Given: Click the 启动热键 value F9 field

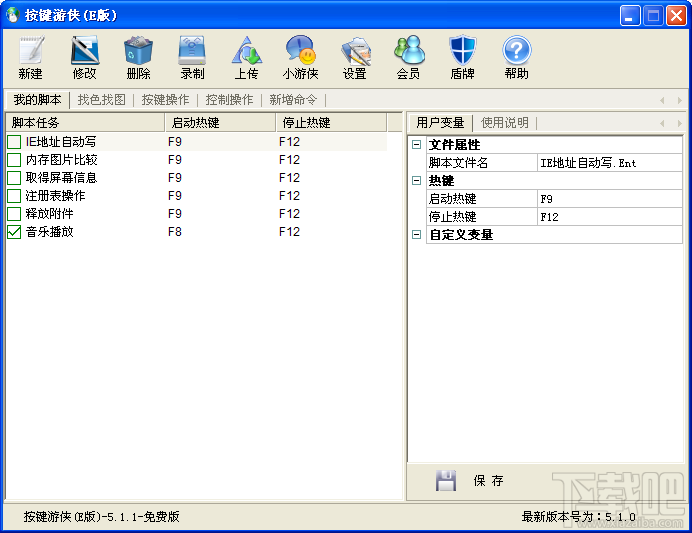Looking at the screenshot, I should (x=610, y=199).
